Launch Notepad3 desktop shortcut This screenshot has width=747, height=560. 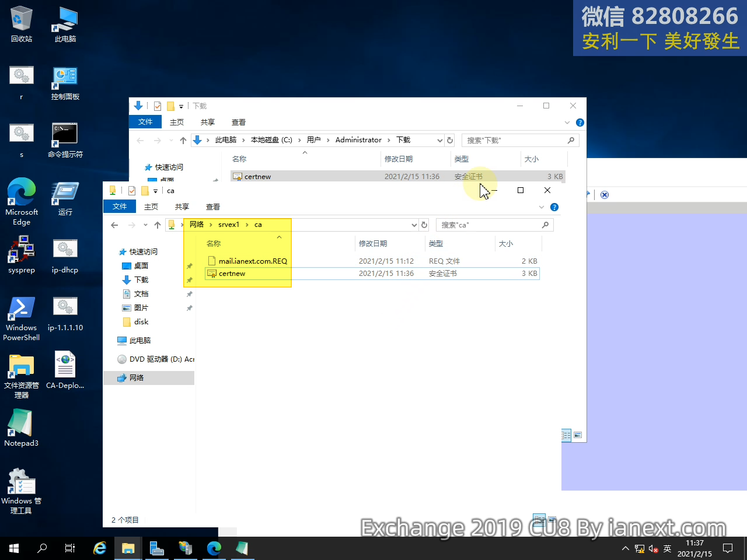pos(22,428)
